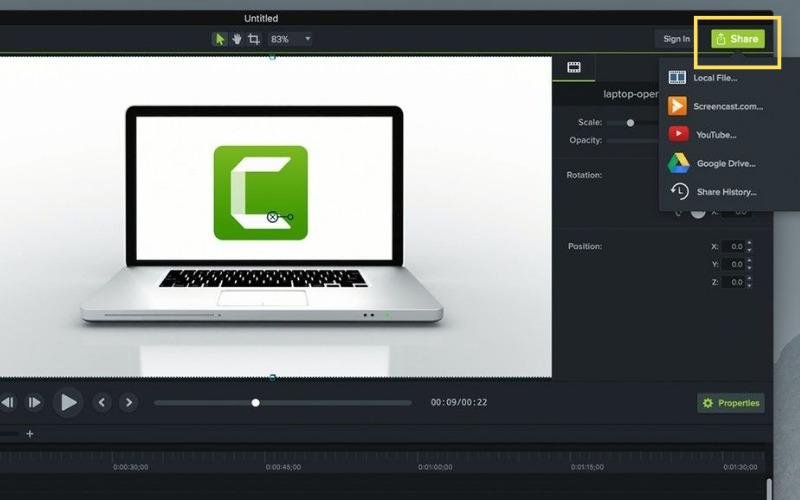The image size is (800, 500).
Task: Choose Screencast.com from Share menu
Action: (x=728, y=106)
